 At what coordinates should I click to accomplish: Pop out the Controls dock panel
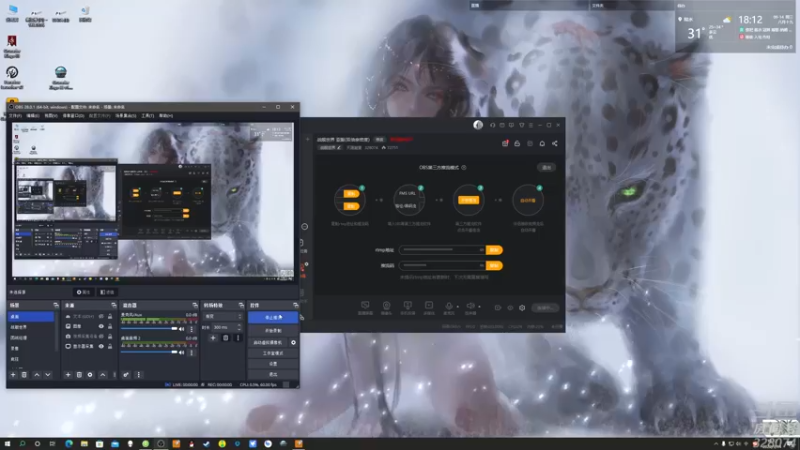tap(295, 305)
